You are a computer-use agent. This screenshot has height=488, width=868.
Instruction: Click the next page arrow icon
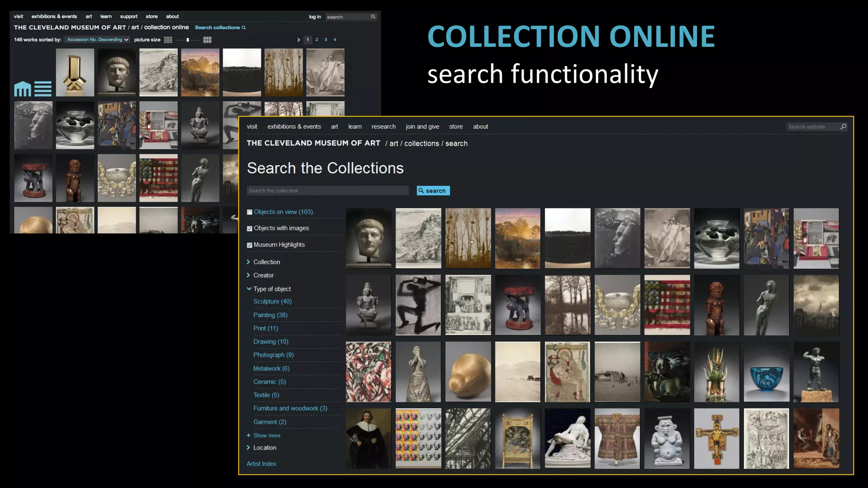(x=298, y=40)
